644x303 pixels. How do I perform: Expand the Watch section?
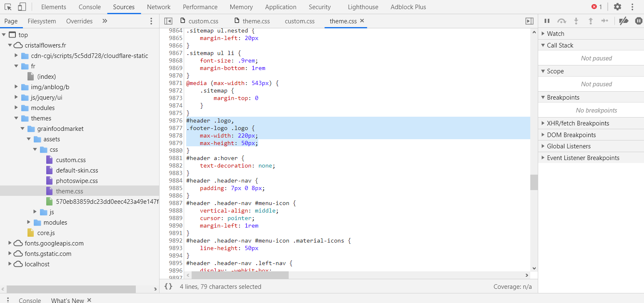tap(555, 34)
